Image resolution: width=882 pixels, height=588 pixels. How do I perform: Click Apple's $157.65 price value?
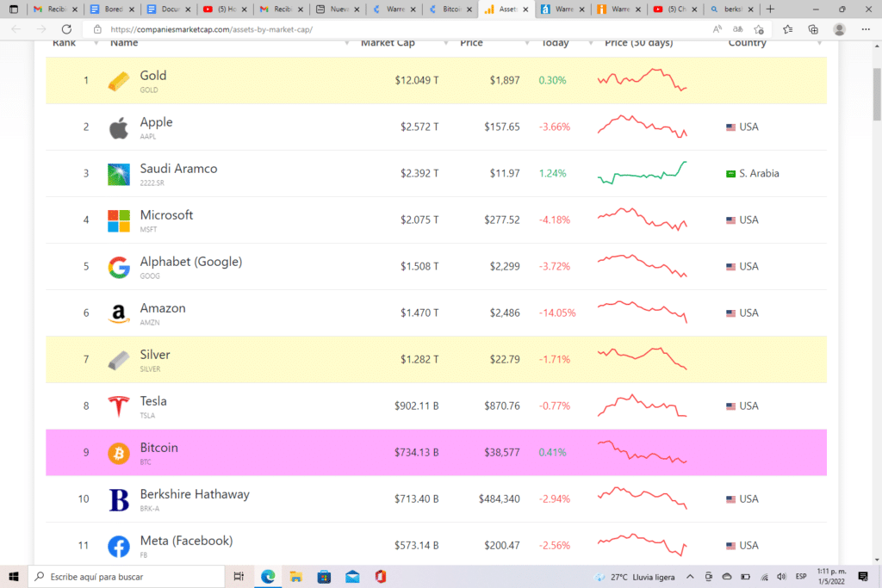(502, 127)
